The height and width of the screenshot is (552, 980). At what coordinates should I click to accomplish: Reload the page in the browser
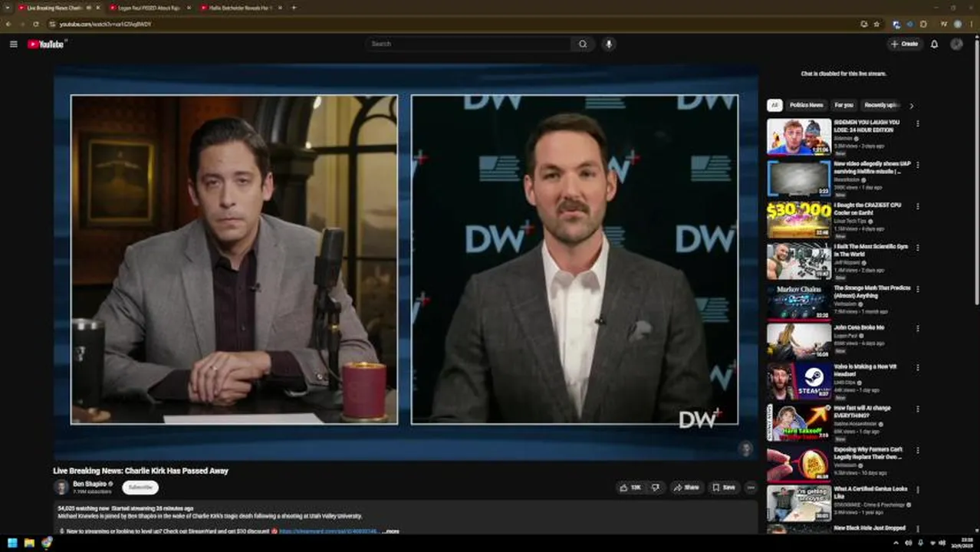coord(35,24)
